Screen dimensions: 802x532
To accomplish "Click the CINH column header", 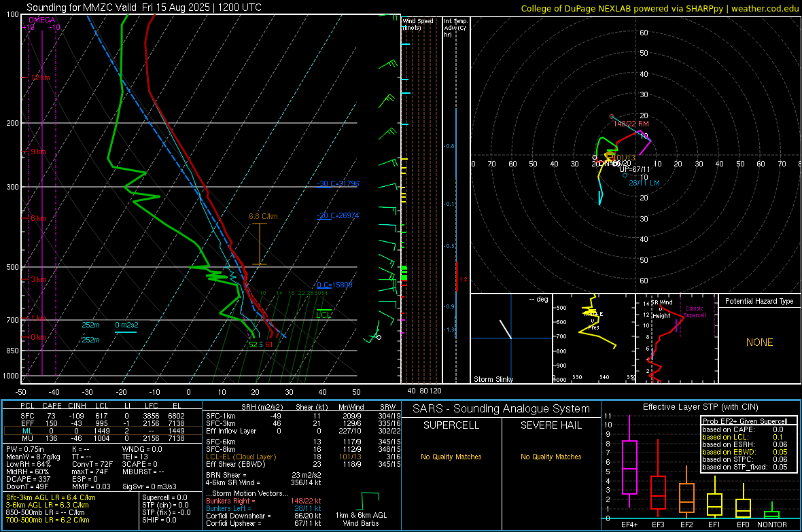I will (77, 406).
